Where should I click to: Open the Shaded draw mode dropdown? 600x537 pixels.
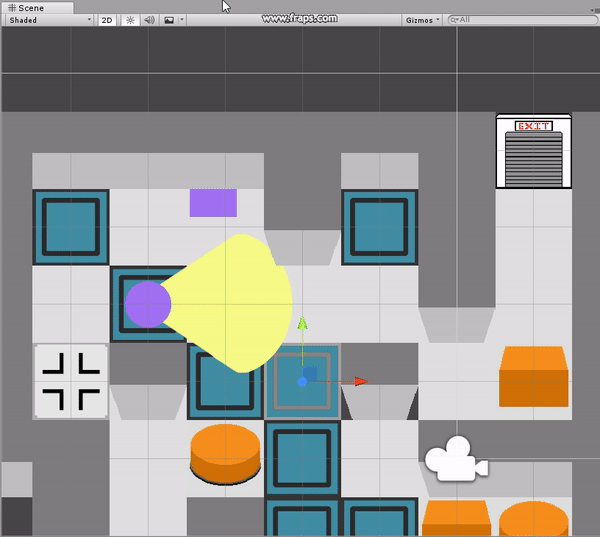tap(50, 20)
